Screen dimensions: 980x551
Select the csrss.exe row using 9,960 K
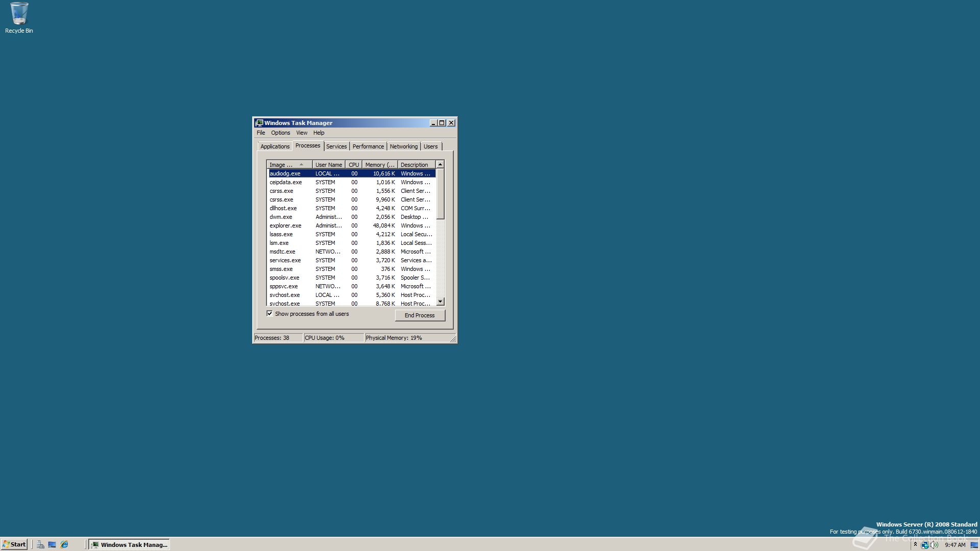pyautogui.click(x=351, y=199)
